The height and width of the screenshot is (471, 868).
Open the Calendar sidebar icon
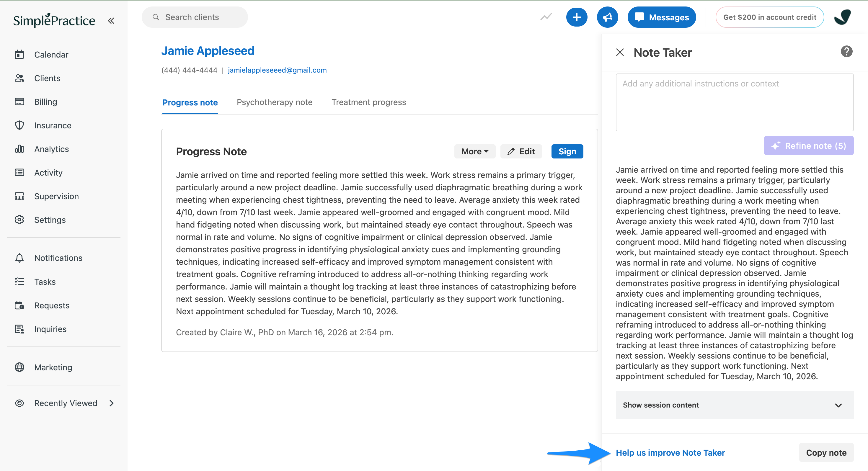coord(19,54)
